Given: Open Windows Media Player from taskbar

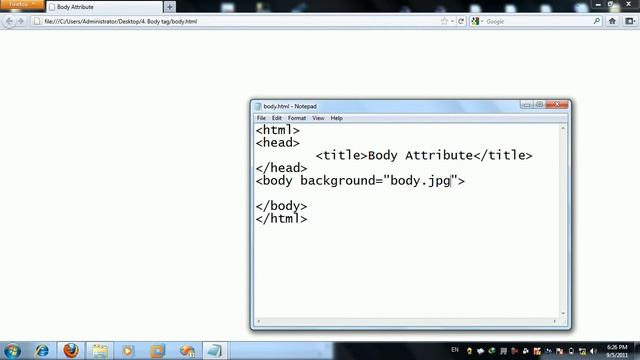Looking at the screenshot, I should pos(128,351).
